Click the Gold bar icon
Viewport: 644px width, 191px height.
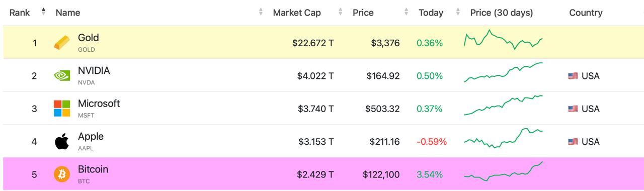coord(62,43)
